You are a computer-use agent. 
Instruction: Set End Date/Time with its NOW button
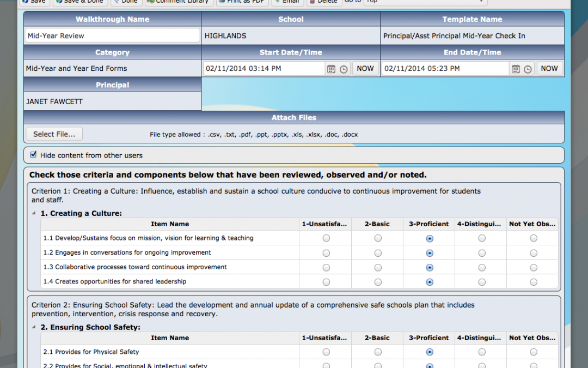549,68
